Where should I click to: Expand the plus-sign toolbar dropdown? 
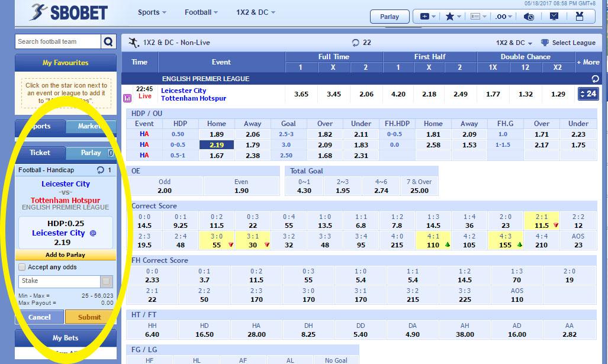427,17
